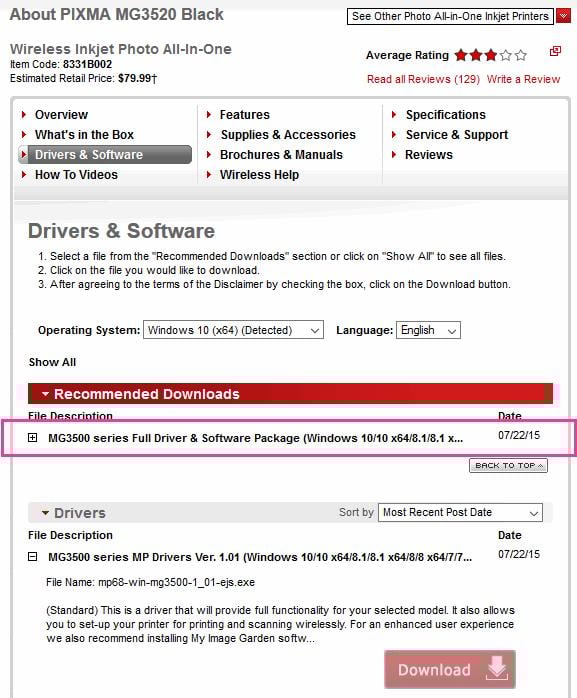Click the retail price $79.99

point(134,78)
